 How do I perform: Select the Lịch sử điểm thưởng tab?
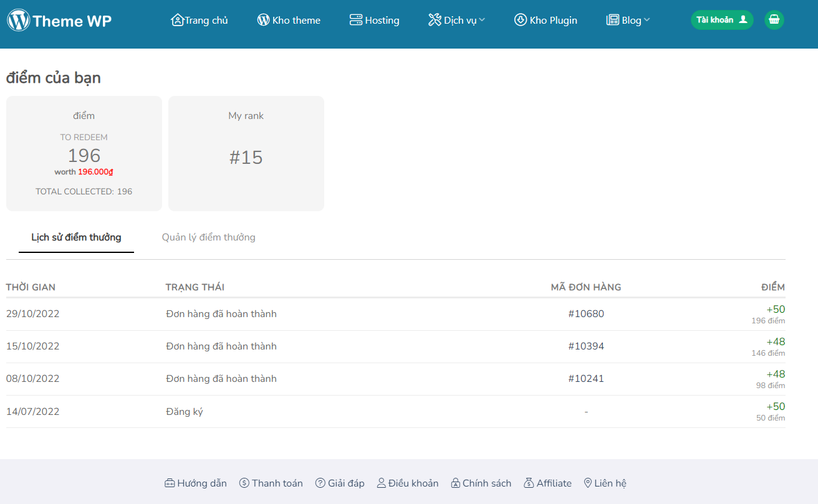(76, 237)
